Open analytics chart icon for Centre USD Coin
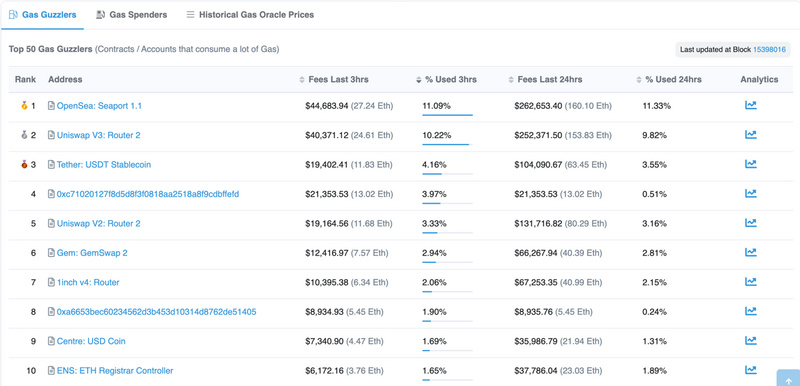The width and height of the screenshot is (800, 386). tap(751, 341)
